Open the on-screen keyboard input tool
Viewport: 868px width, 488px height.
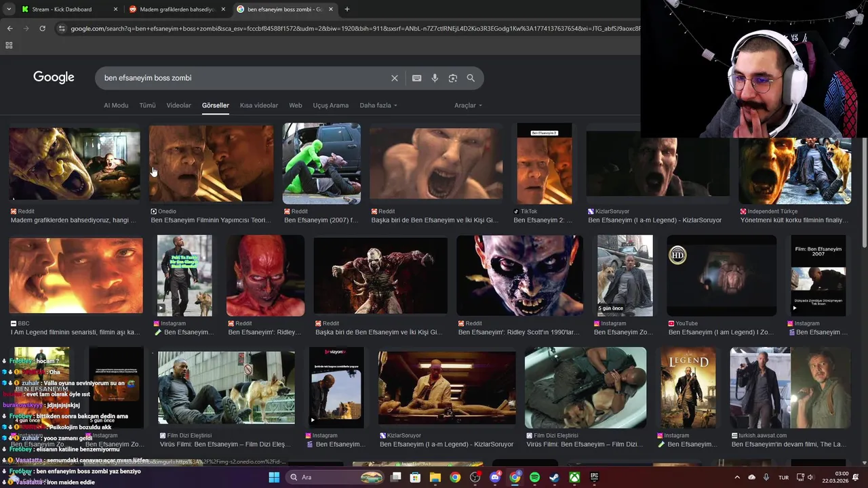pyautogui.click(x=417, y=78)
